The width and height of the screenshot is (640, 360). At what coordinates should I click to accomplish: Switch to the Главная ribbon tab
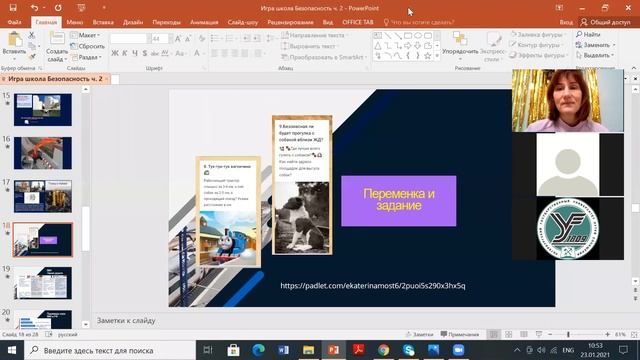coord(46,22)
